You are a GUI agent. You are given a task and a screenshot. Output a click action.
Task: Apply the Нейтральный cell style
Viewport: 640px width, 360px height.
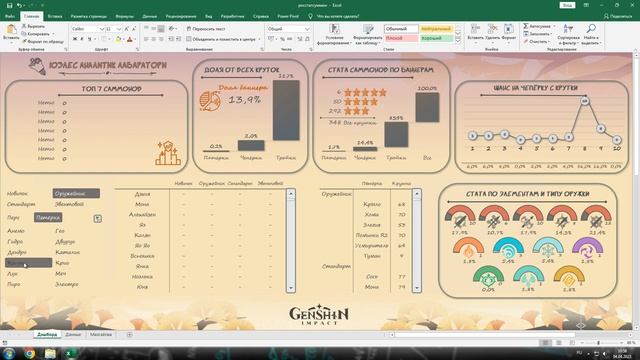point(436,29)
